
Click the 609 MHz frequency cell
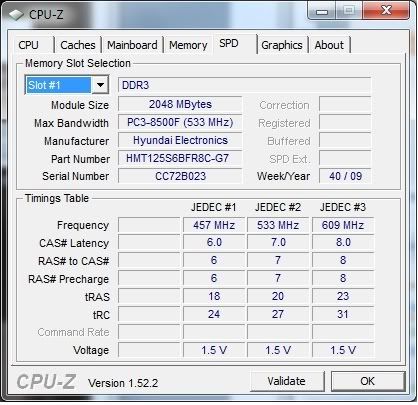click(343, 225)
